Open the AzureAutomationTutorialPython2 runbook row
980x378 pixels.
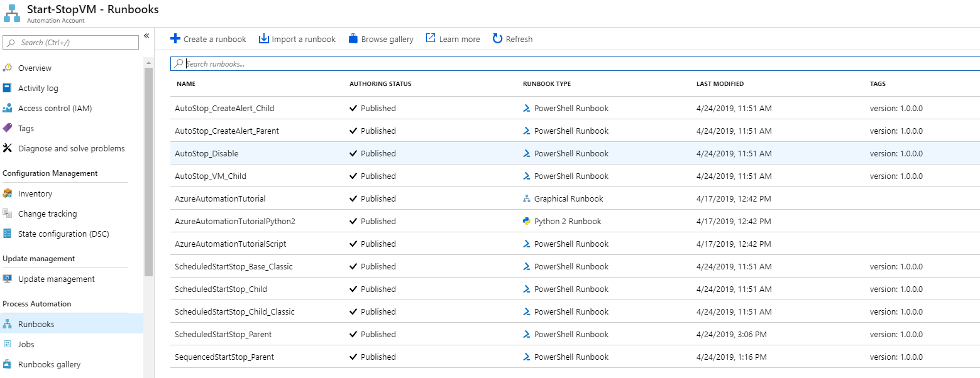tap(234, 221)
